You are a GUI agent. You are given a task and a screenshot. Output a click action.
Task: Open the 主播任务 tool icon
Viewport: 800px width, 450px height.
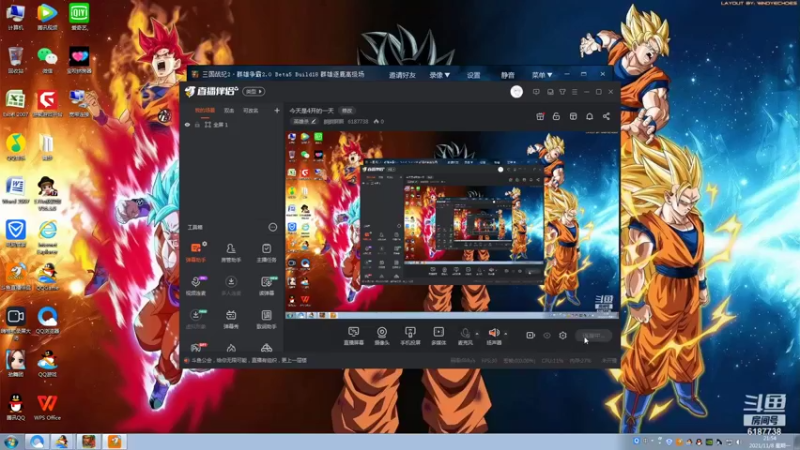pos(266,252)
